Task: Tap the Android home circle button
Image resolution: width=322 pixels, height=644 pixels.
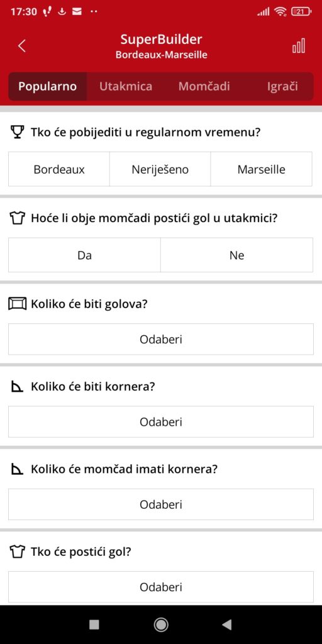Action: pos(160,625)
